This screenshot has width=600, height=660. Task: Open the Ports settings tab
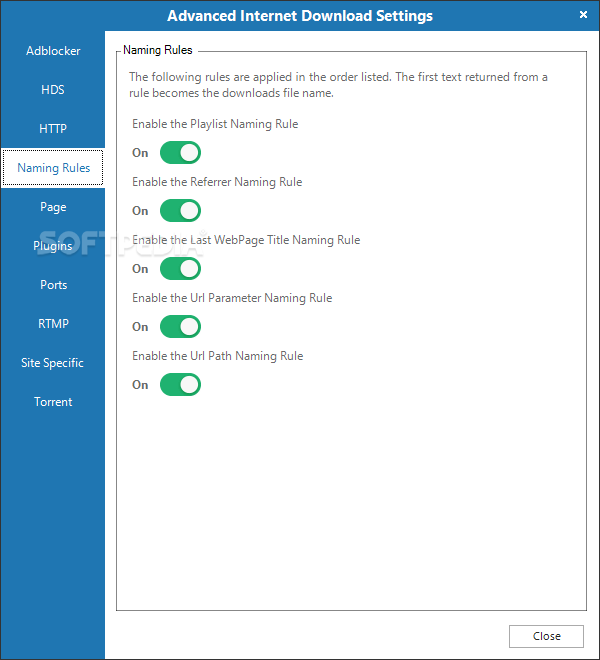coord(53,285)
